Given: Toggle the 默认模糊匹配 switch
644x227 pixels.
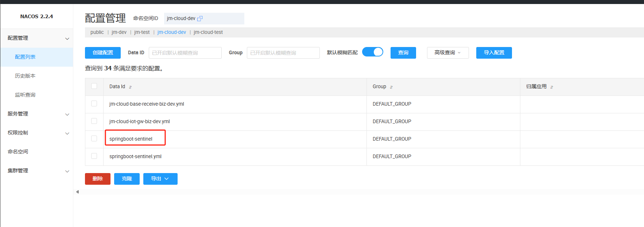Looking at the screenshot, I should point(372,52).
